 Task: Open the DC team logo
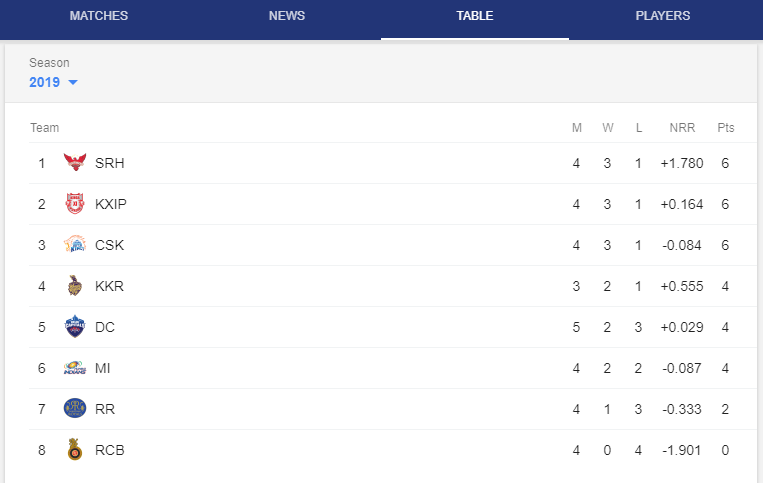[75, 326]
